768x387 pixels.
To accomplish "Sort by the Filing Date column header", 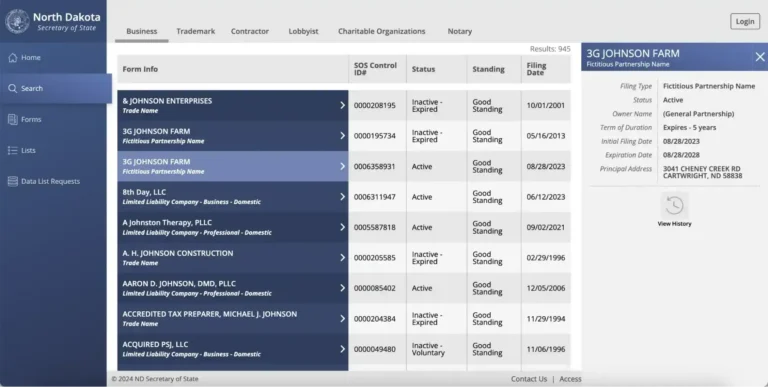I will 536,69.
